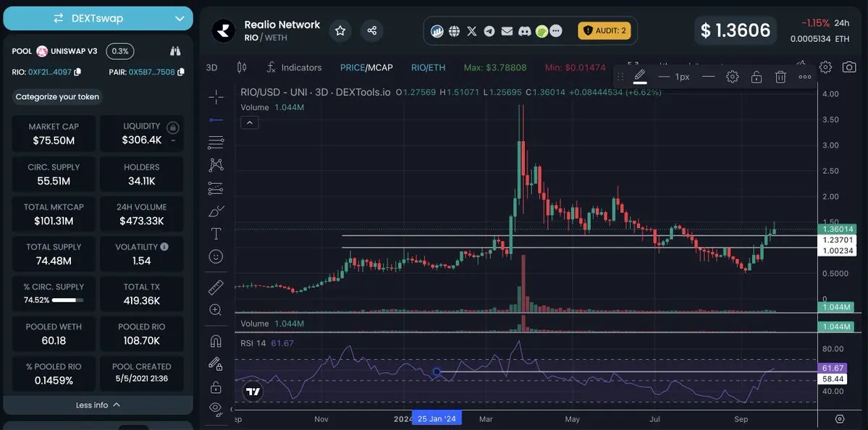Viewport: 868px width, 430px height.
Task: Open the CoinMarketCap chart link icon
Action: (437, 31)
